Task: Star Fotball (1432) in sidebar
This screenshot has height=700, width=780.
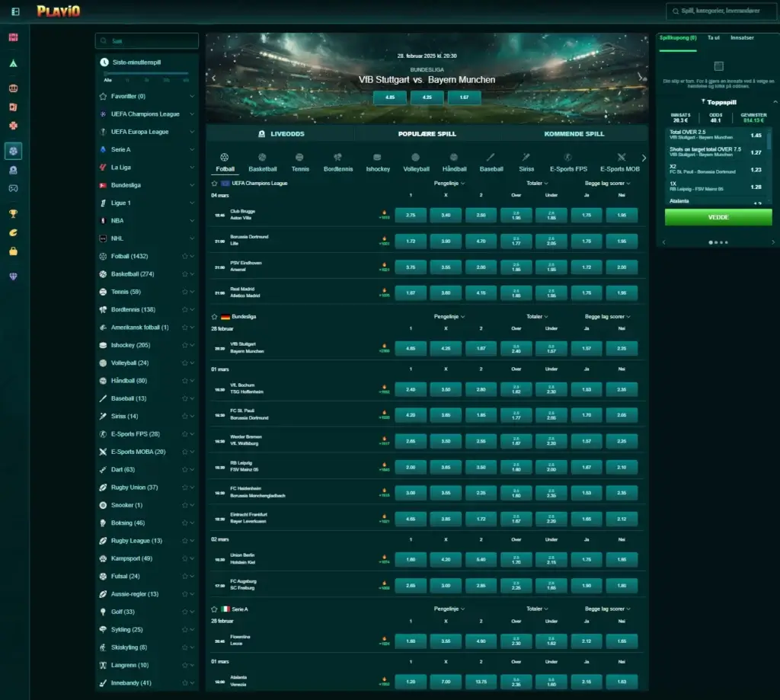Action: click(185, 256)
